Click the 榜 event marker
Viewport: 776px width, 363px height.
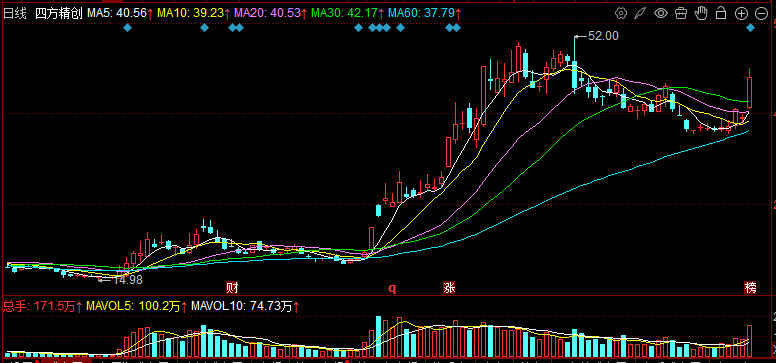pyautogui.click(x=751, y=287)
